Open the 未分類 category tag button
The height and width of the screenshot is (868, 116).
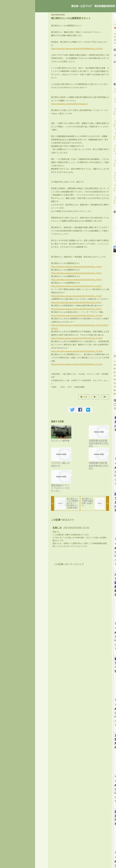pyautogui.click(x=84, y=397)
